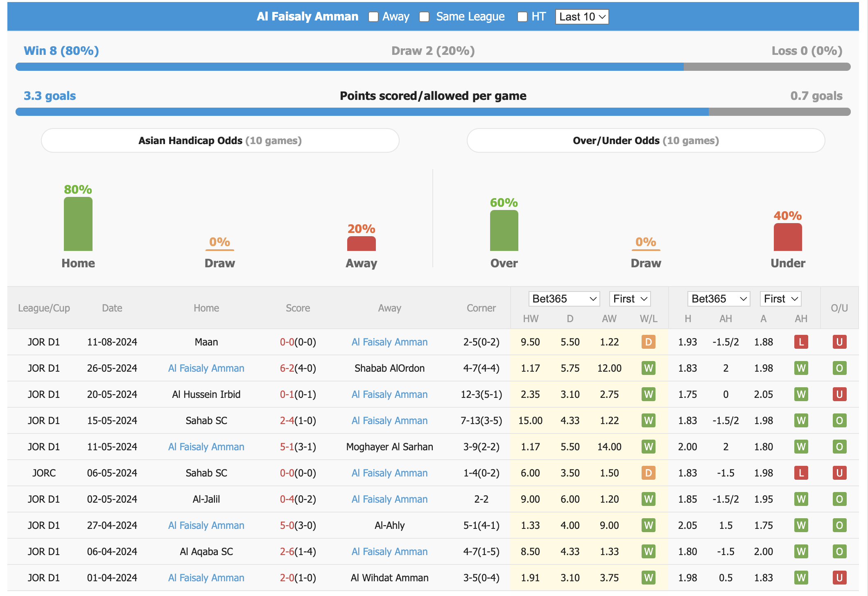Click W/L column W badge in 15-05-2024 row

pos(649,420)
